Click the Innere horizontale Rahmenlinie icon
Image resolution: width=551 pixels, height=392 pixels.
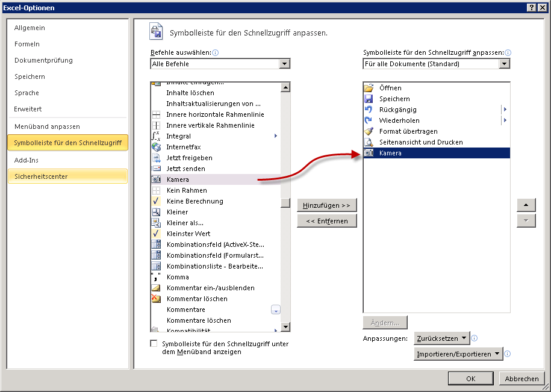click(156, 114)
